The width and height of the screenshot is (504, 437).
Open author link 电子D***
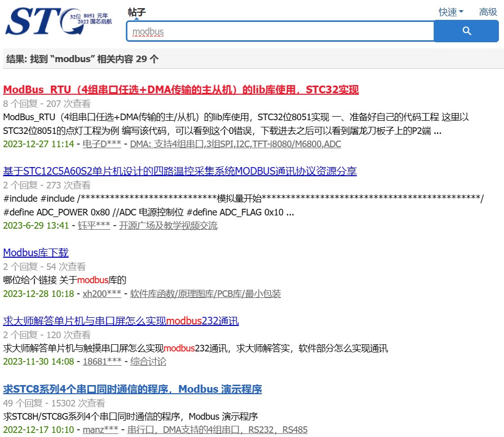click(x=101, y=144)
